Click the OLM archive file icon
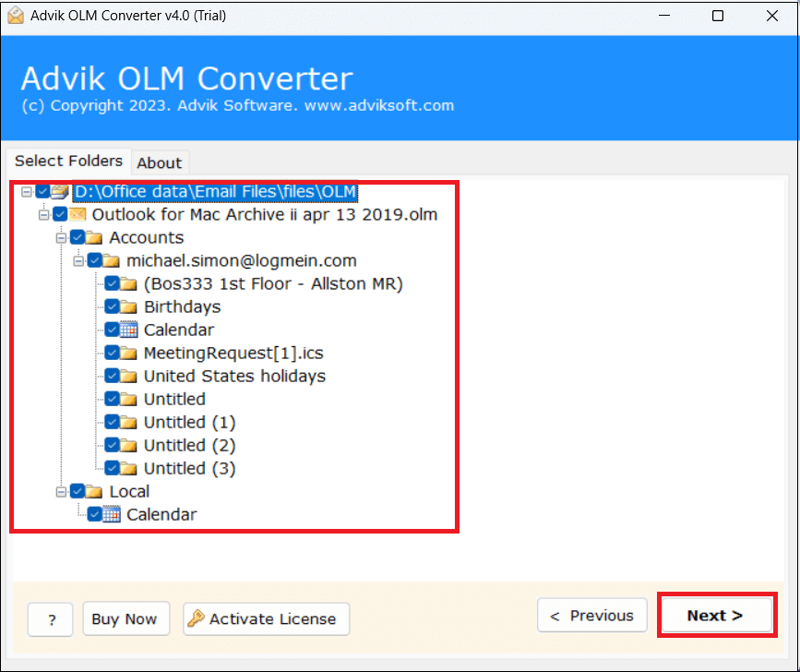This screenshot has height=672, width=800. (77, 214)
